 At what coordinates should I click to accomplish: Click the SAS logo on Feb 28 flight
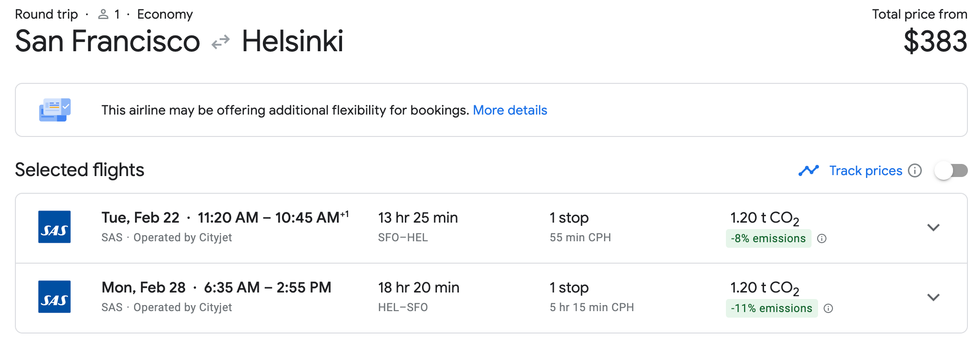click(54, 297)
